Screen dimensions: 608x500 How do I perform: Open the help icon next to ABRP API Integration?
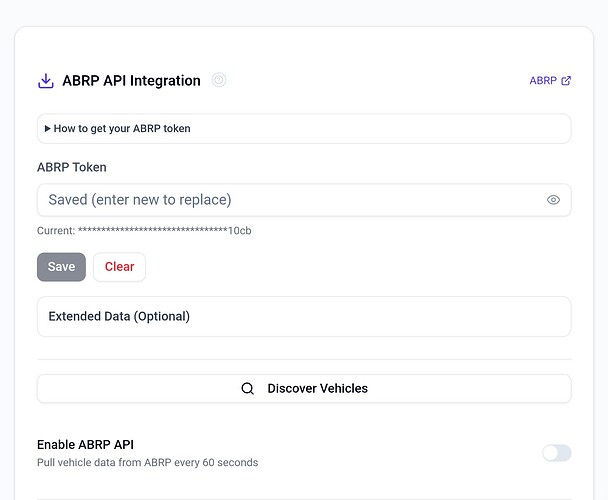(219, 80)
